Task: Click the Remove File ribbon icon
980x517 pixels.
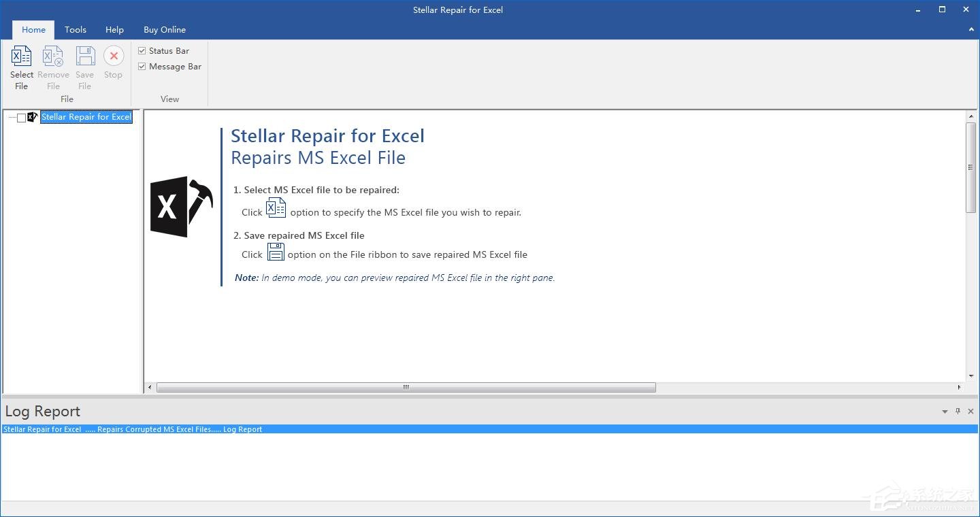Action: tap(53, 56)
